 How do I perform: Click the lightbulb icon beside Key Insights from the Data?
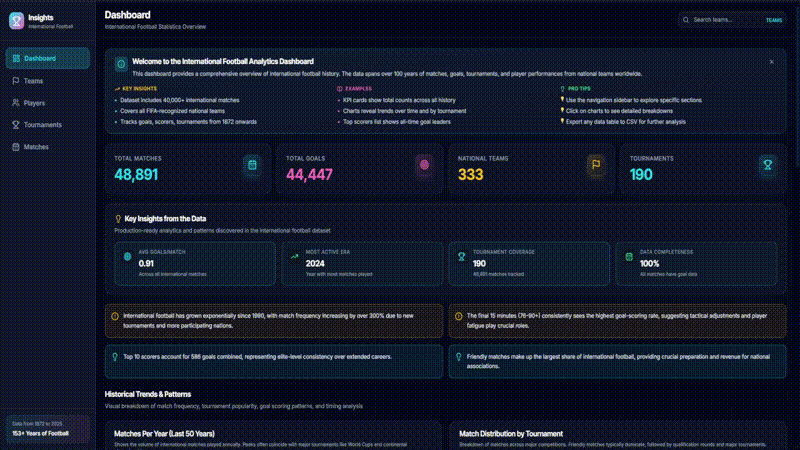point(118,219)
